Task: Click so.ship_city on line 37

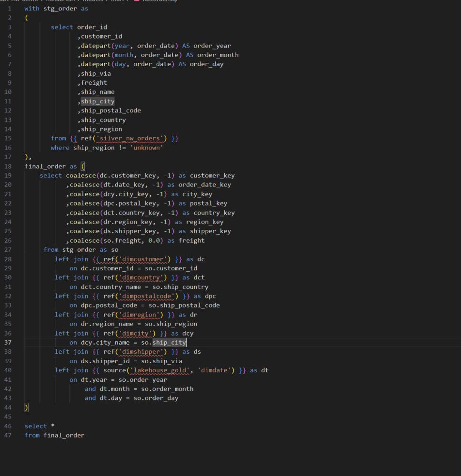Action: pyautogui.click(x=163, y=342)
